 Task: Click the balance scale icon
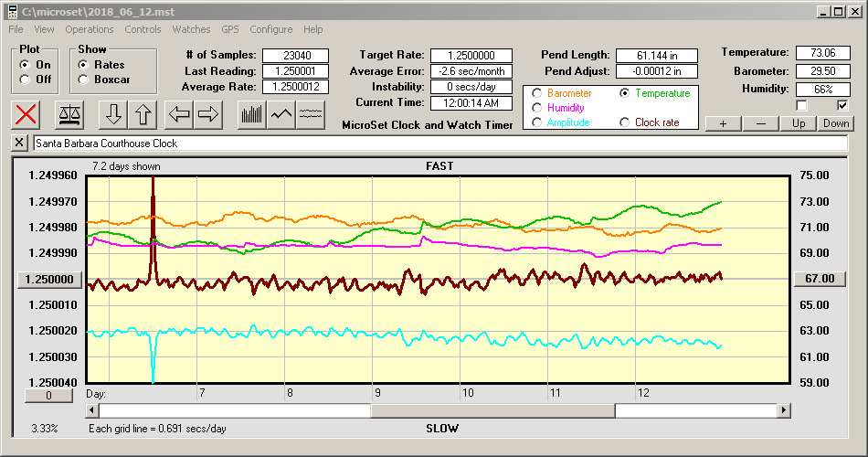(x=69, y=114)
